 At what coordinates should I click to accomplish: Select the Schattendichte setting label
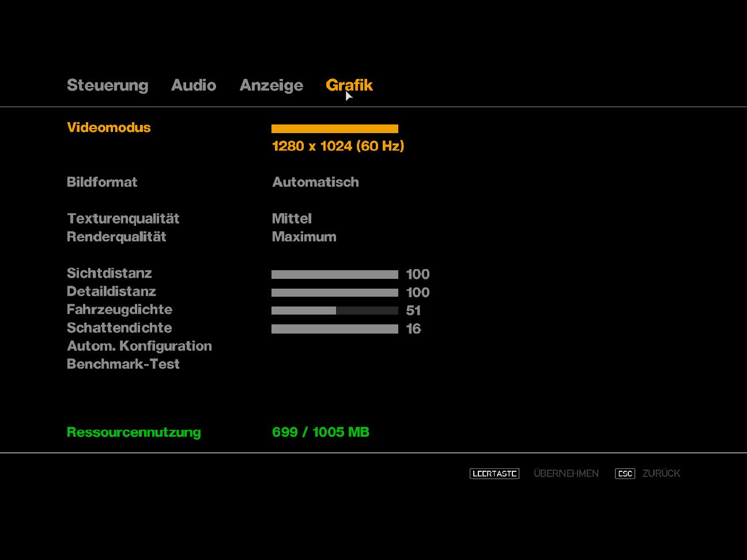pyautogui.click(x=119, y=328)
